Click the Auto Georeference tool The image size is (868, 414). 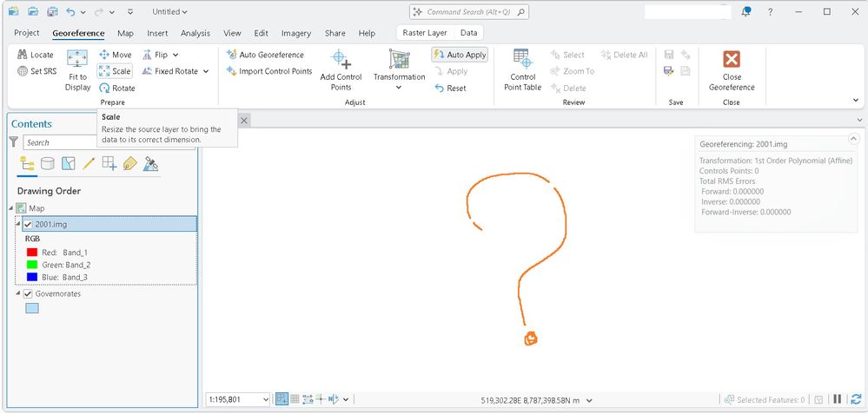click(265, 55)
